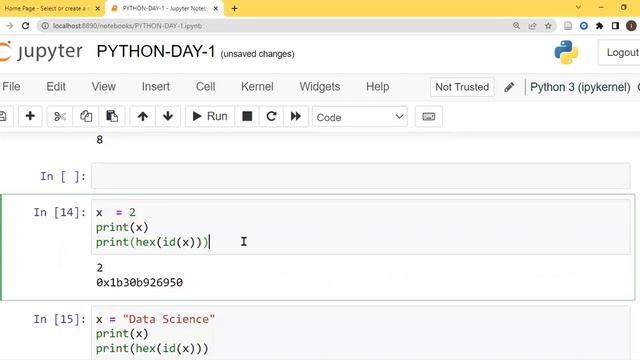The height and width of the screenshot is (360, 640).
Task: Open the browser profile avatar
Action: point(631,26)
